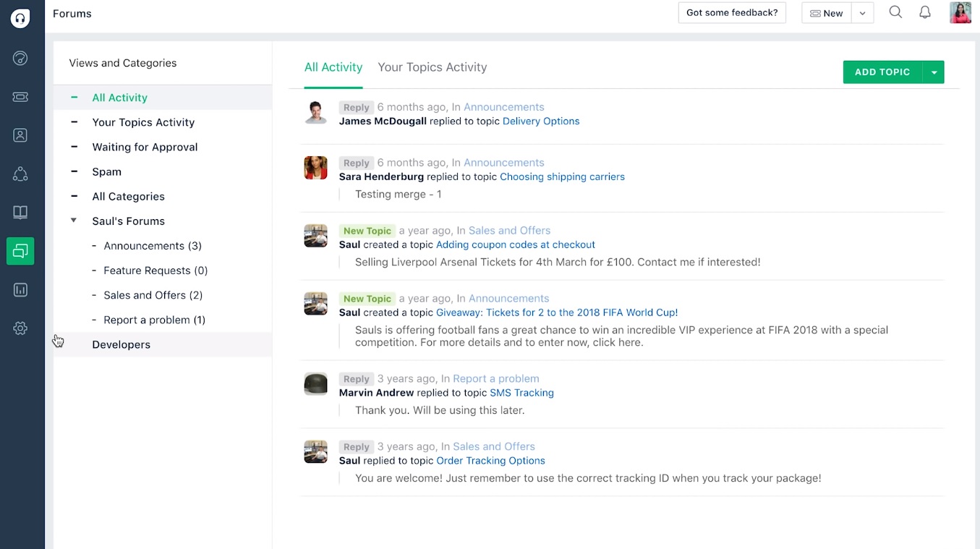
Task: Open the Analytics reports icon
Action: (20, 289)
